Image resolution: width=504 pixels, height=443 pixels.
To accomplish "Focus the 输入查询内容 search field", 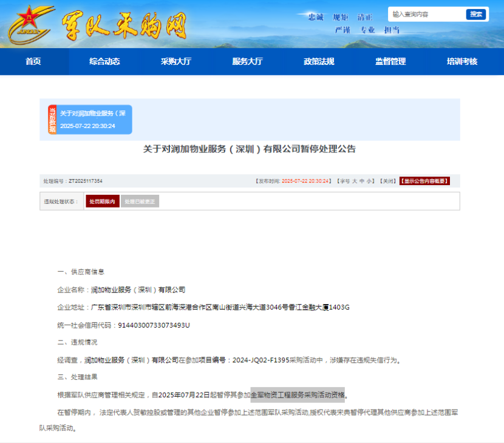I will coord(426,15).
